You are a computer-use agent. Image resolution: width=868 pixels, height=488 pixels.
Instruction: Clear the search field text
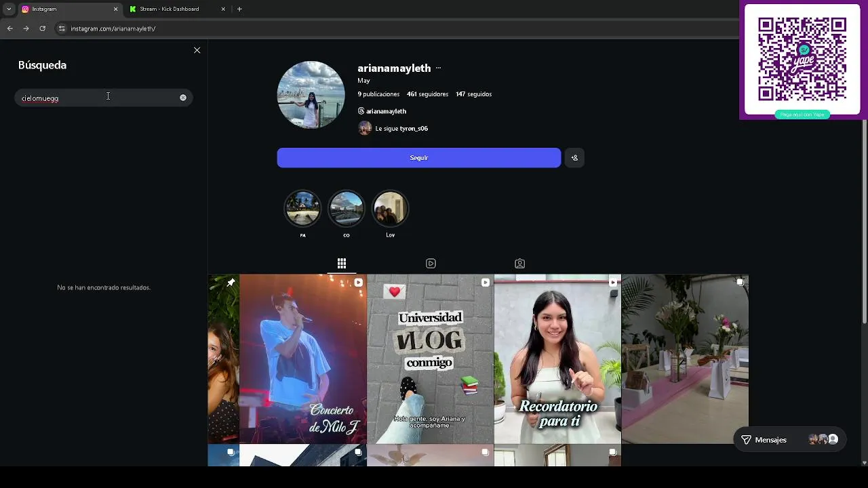tap(183, 98)
